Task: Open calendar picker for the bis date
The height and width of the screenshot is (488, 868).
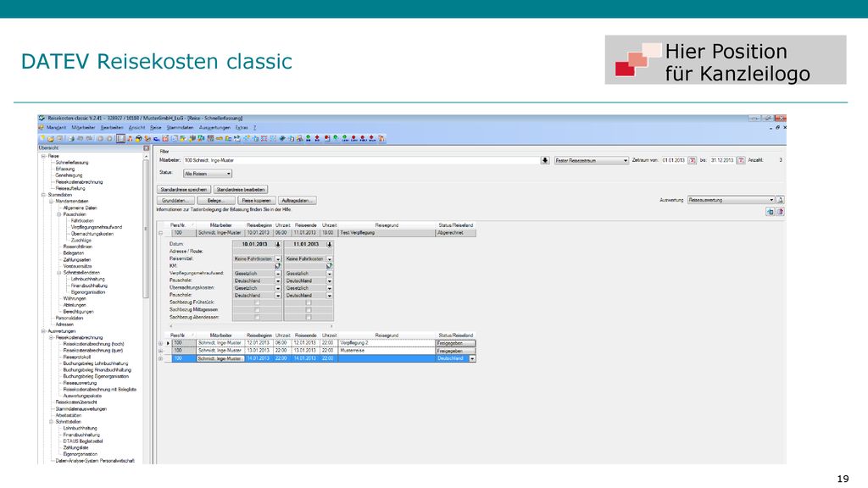Action: [741, 160]
